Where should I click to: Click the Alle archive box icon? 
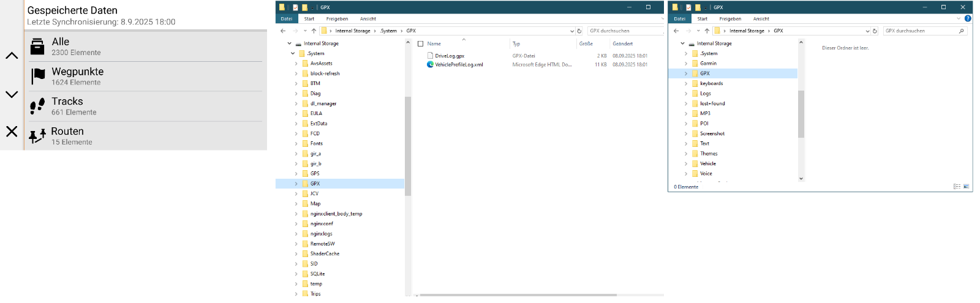click(x=37, y=47)
